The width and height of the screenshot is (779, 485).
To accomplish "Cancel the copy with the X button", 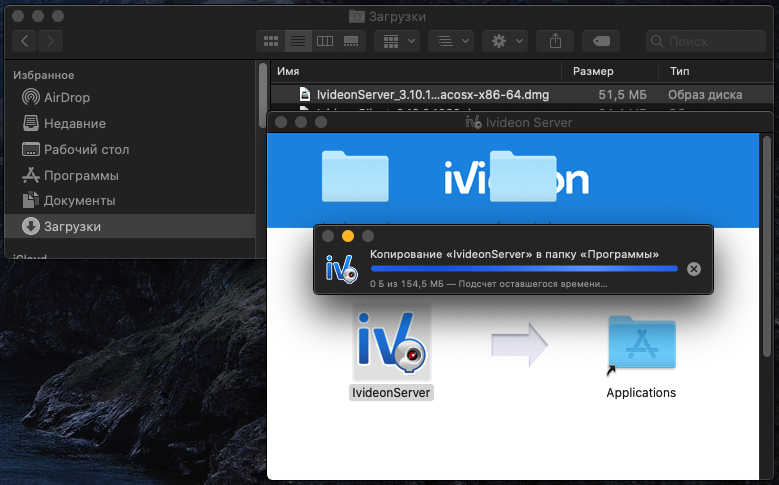I will 694,269.
